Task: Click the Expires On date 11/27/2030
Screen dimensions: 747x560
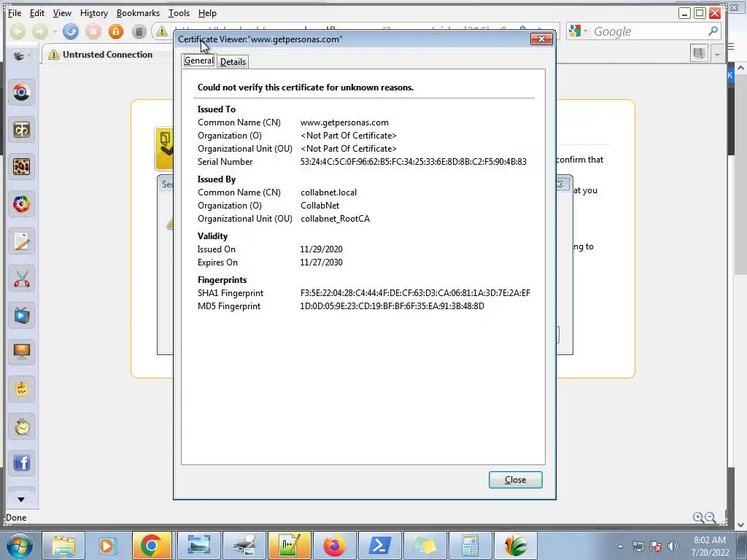Action: click(x=321, y=262)
